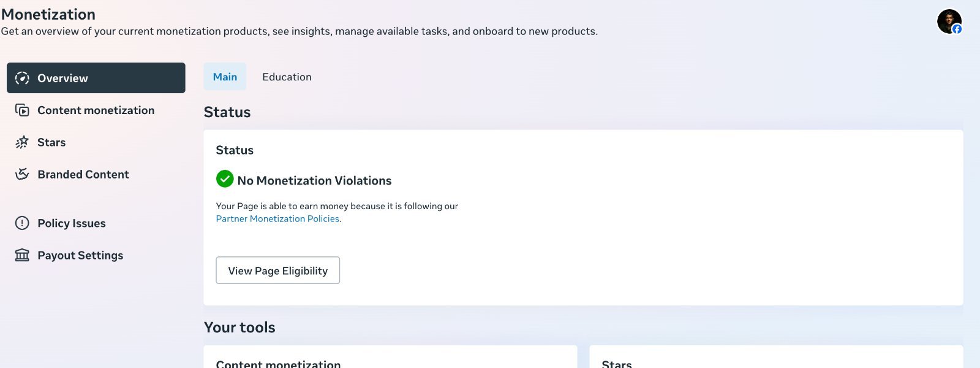Image resolution: width=980 pixels, height=368 pixels.
Task: Click the Content monetization play icon
Action: [22, 110]
